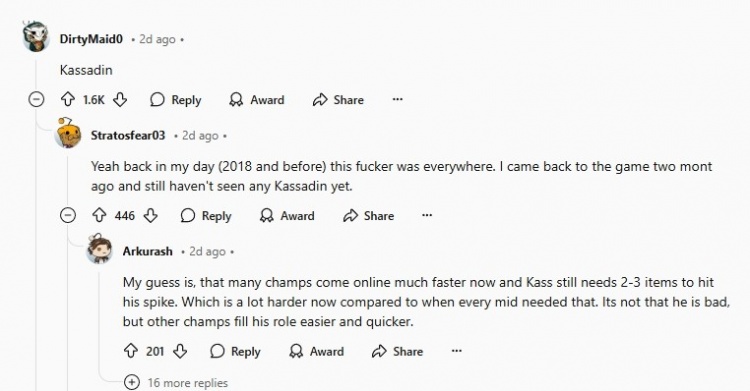Image resolution: width=750 pixels, height=391 pixels.
Task: Share Arkurash's comment
Action: coord(397,351)
